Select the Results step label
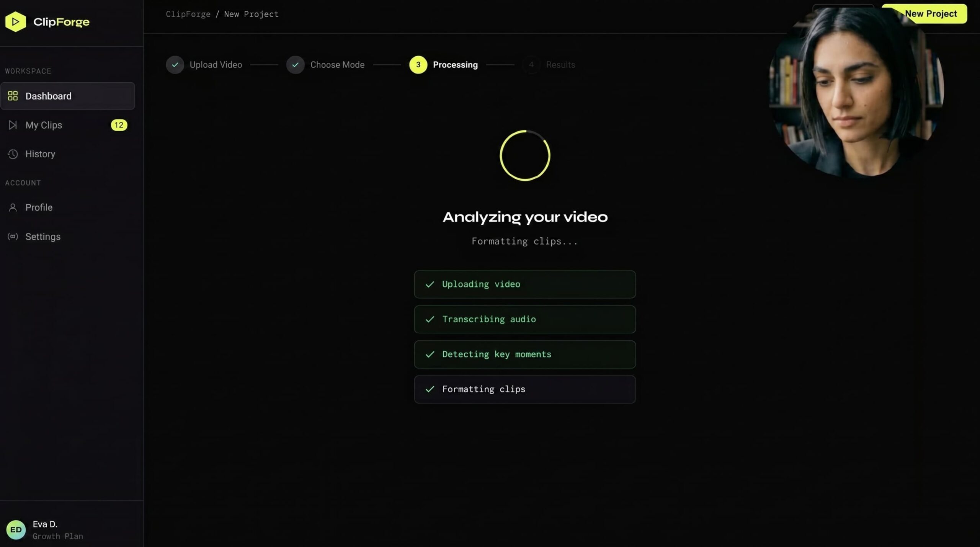 click(560, 65)
